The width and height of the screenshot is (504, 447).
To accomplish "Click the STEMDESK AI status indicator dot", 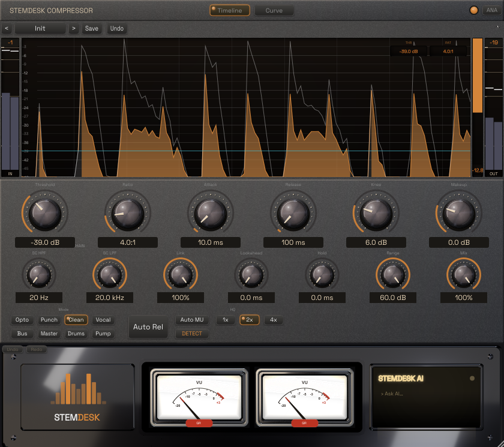I will tap(472, 378).
